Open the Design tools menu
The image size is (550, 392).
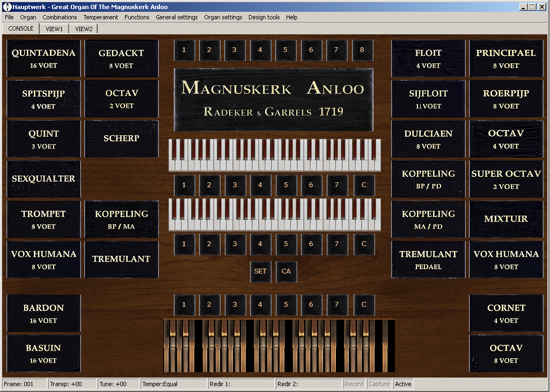(x=264, y=17)
